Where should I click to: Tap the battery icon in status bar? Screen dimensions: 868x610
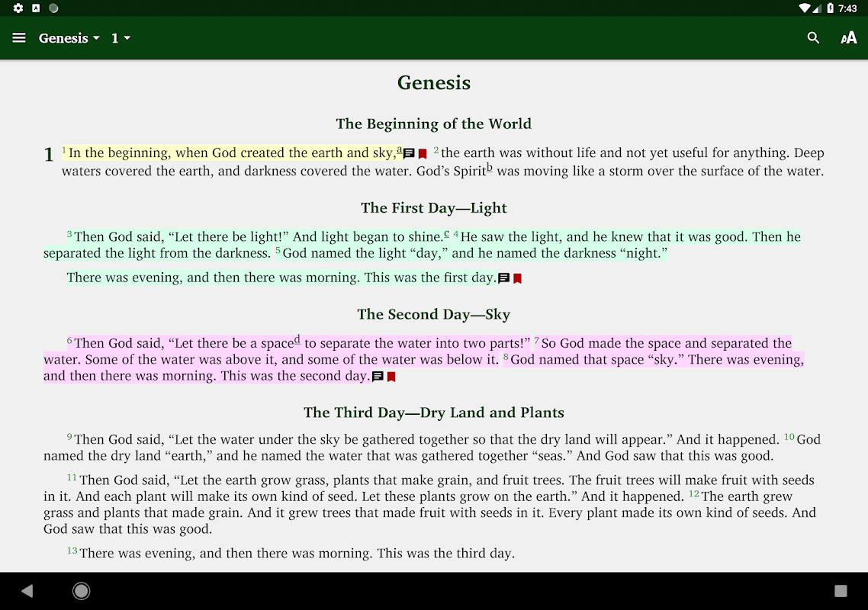click(x=830, y=8)
